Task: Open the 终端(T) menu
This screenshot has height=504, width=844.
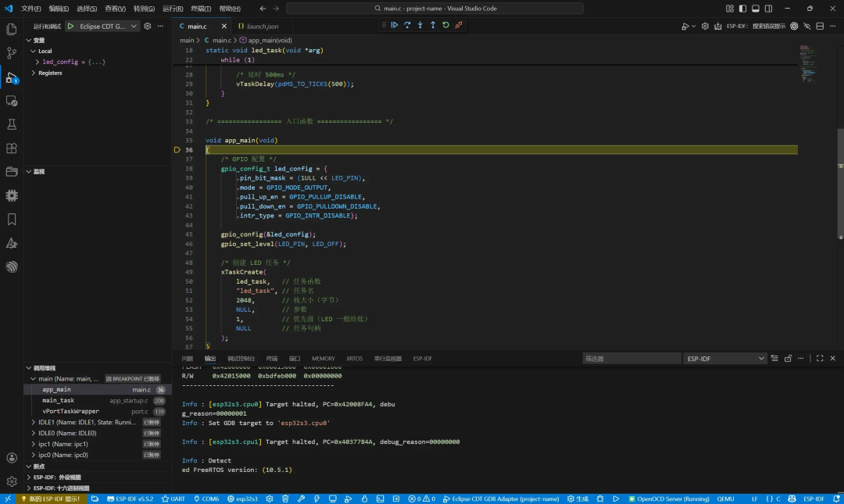Action: pyautogui.click(x=201, y=9)
